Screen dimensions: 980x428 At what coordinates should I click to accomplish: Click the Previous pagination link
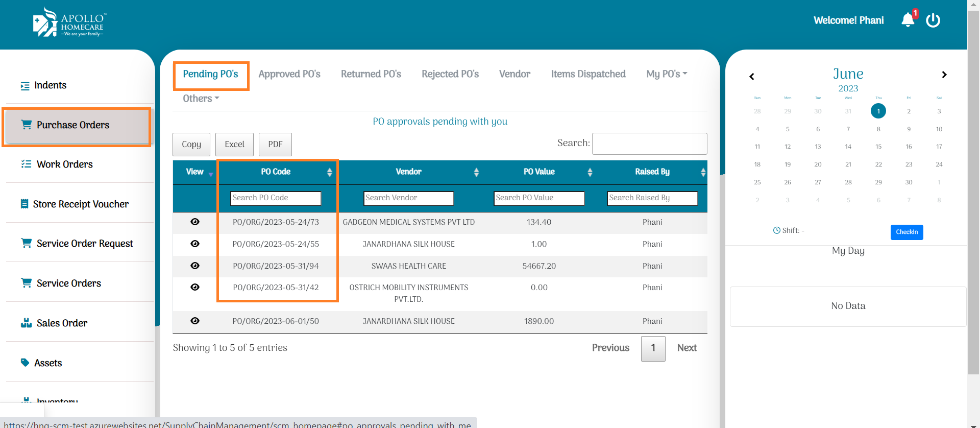point(610,348)
